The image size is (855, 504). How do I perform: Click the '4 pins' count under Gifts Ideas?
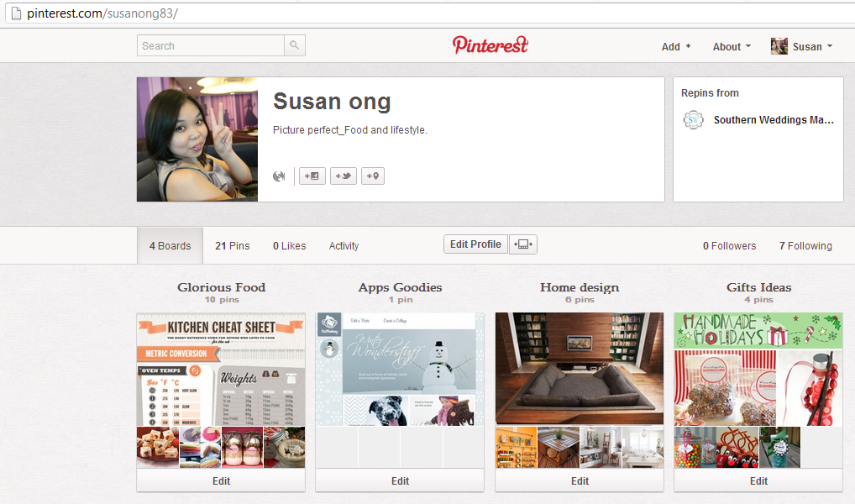click(759, 299)
